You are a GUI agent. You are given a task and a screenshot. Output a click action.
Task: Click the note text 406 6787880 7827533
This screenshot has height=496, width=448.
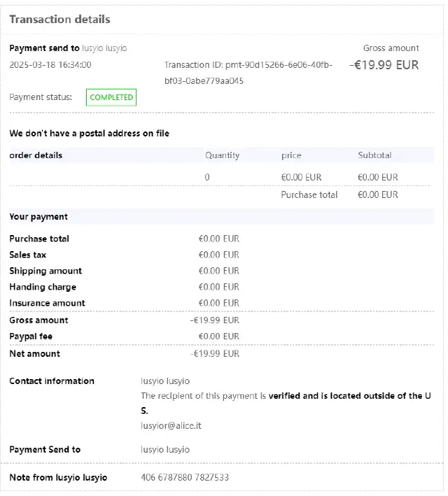click(x=185, y=477)
